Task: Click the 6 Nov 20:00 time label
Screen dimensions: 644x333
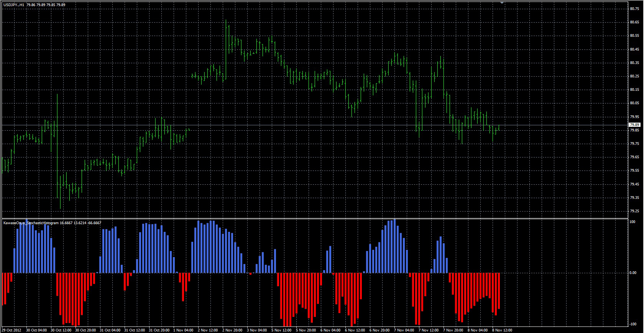Action: click(x=379, y=330)
